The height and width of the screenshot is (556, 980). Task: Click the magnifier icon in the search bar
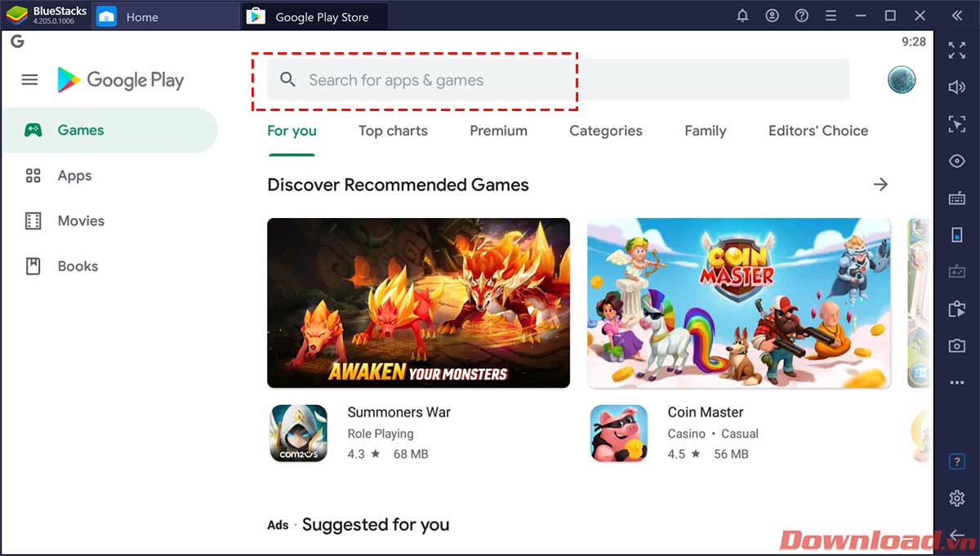pos(287,80)
